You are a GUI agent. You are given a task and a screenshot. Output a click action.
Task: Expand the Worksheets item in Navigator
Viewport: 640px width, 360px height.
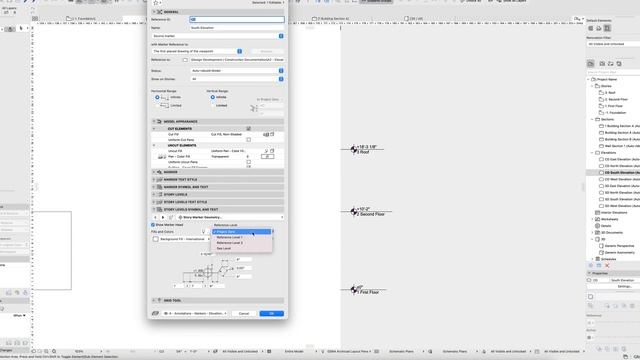pyautogui.click(x=592, y=219)
